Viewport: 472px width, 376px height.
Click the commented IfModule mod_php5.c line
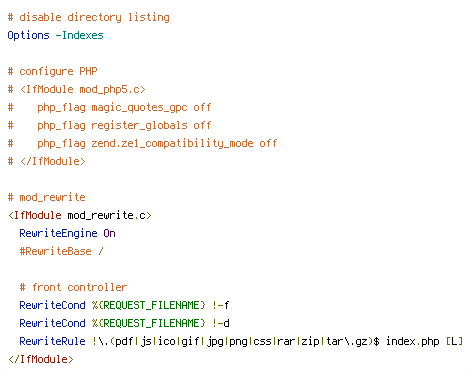tap(77, 89)
